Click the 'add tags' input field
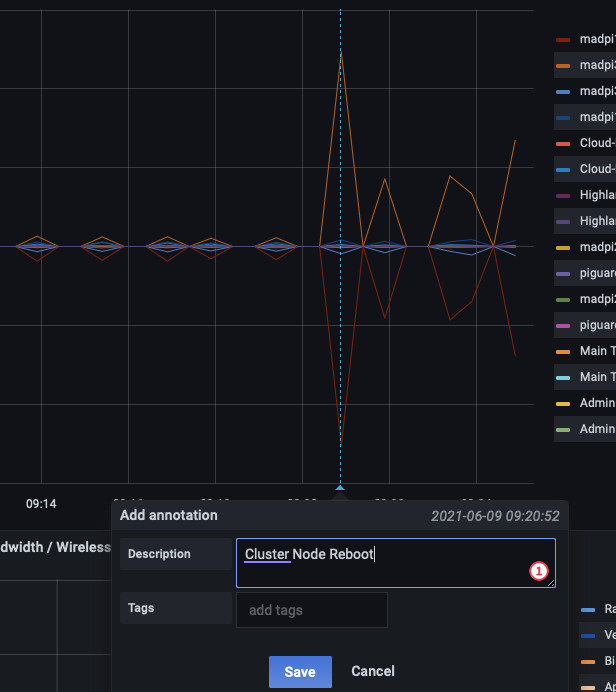This screenshot has width=616, height=692. pos(312,610)
